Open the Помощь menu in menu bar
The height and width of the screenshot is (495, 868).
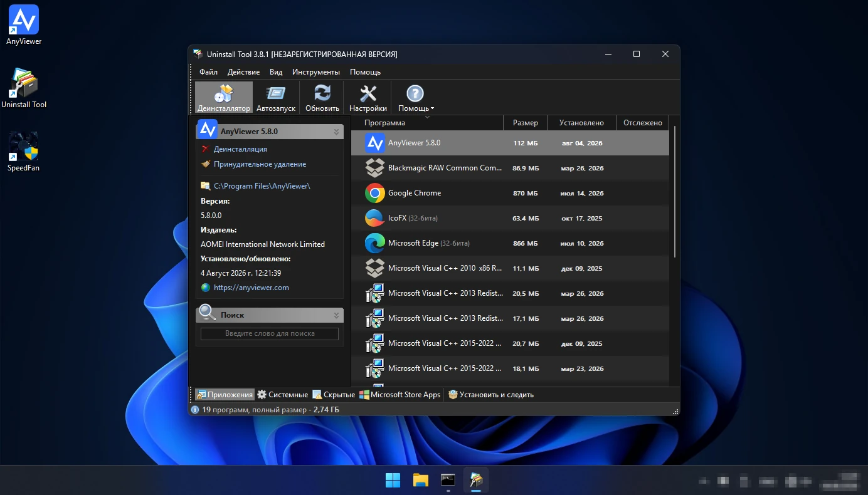click(x=365, y=72)
